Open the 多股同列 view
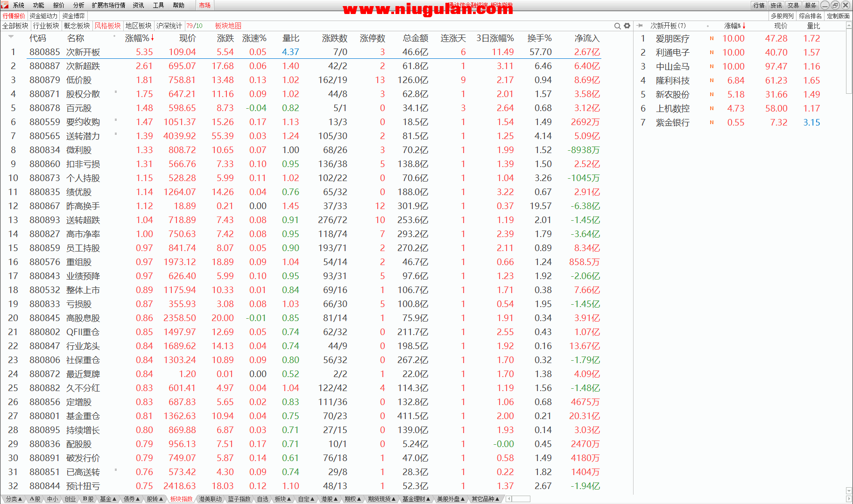 [x=782, y=16]
